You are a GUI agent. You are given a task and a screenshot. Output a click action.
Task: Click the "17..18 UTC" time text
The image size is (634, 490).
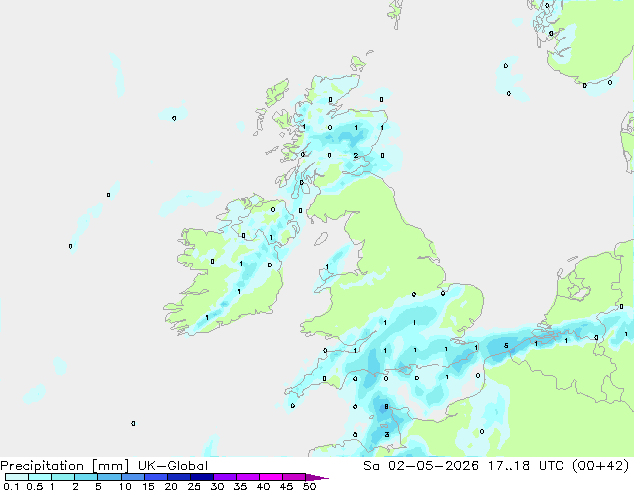(526, 466)
